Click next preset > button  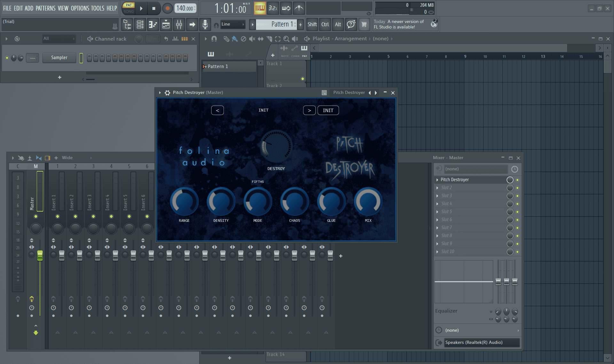click(309, 111)
